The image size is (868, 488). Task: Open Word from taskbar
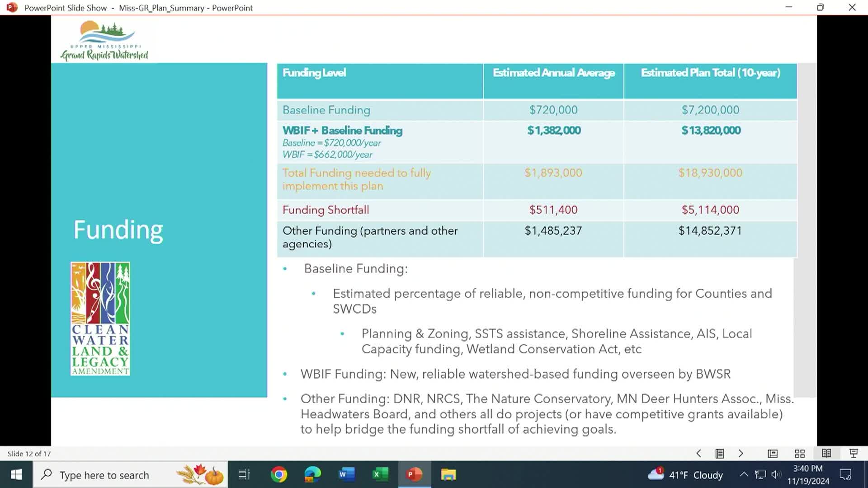coord(346,474)
